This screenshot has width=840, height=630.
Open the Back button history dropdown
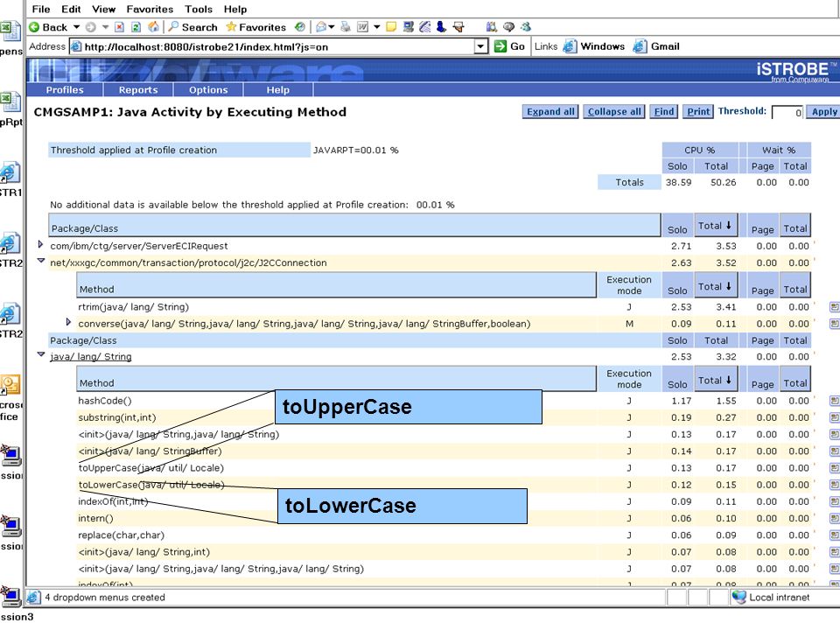pos(77,27)
